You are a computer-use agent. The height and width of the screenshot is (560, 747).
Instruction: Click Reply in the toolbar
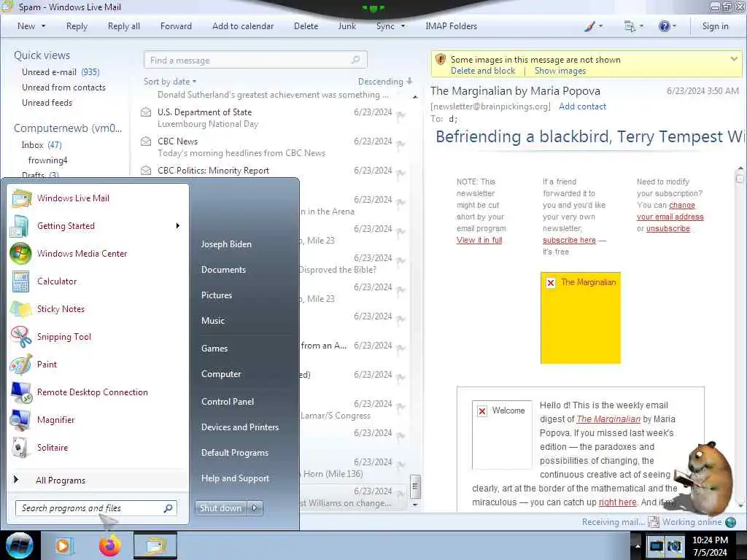(77, 26)
